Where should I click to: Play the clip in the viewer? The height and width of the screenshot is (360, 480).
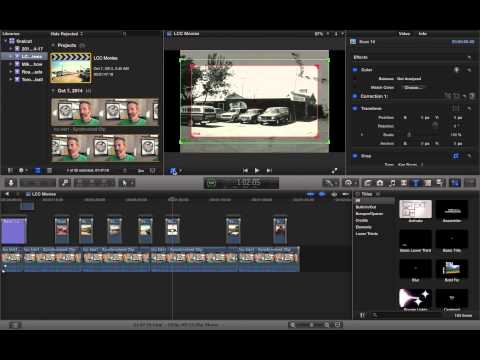coord(257,171)
